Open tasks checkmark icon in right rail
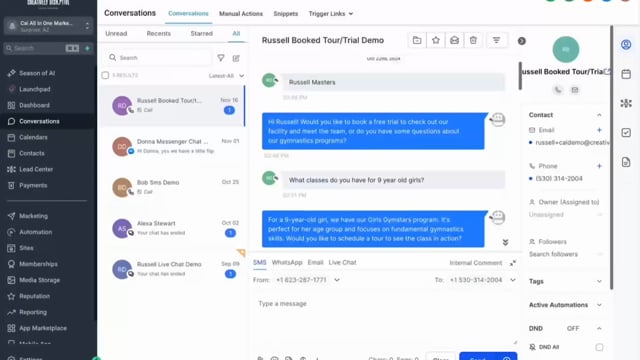The height and width of the screenshot is (360, 640). pyautogui.click(x=626, y=133)
